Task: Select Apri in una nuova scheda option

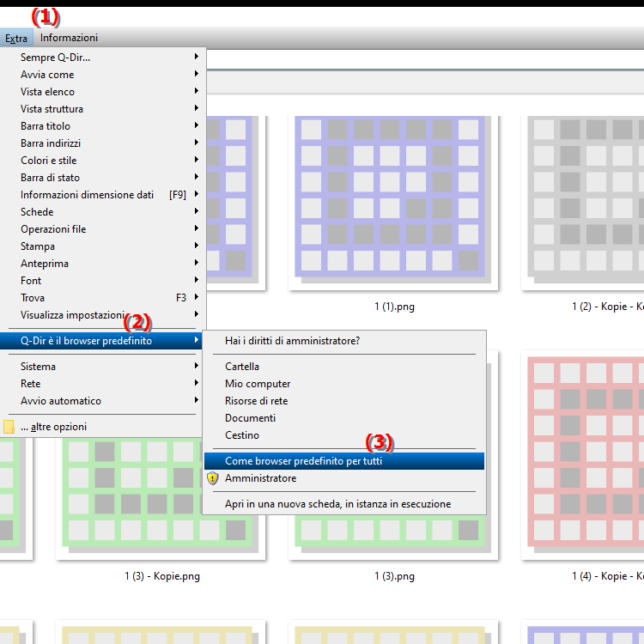Action: [344, 504]
